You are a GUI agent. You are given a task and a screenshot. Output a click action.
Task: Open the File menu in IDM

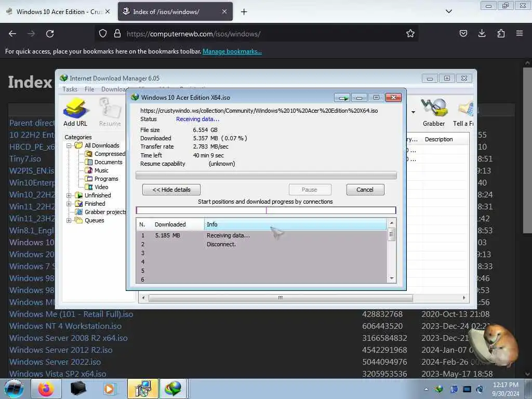(x=89, y=89)
